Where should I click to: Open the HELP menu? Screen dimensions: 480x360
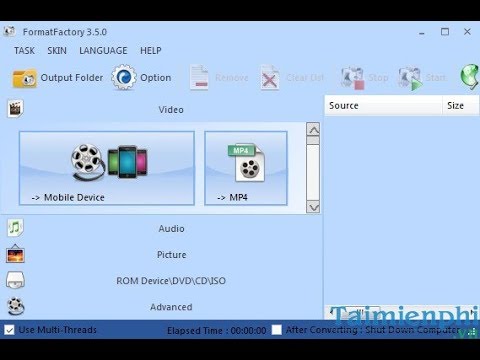point(151,51)
